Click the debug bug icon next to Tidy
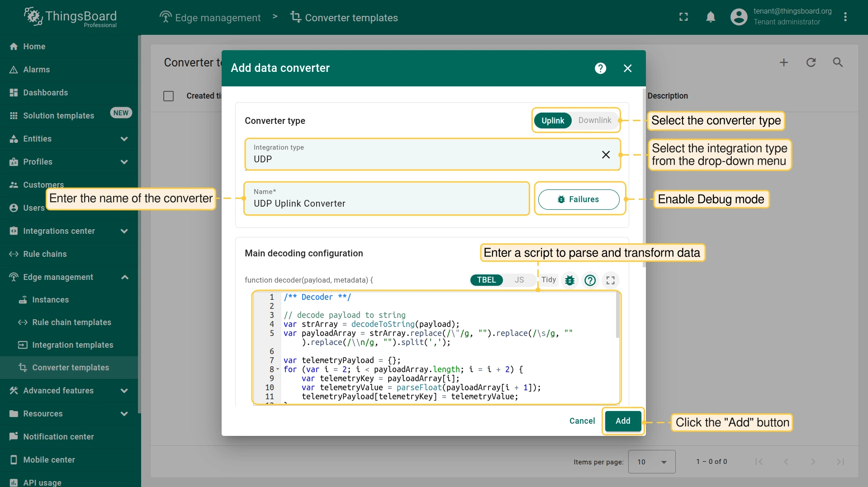This screenshot has width=868, height=487. (x=570, y=280)
